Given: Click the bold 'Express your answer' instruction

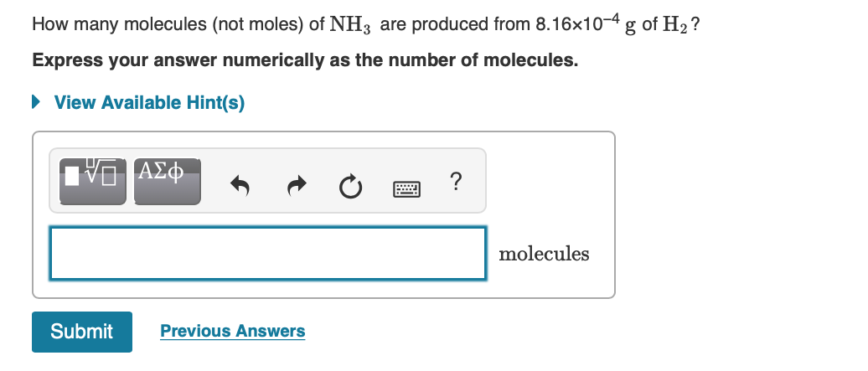Looking at the screenshot, I should [305, 61].
